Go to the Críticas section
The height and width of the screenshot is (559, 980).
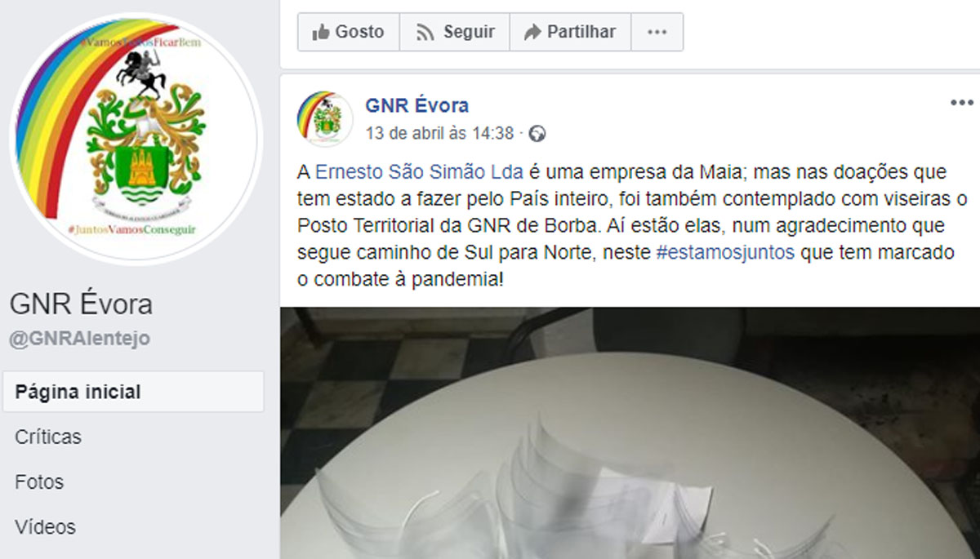click(48, 437)
